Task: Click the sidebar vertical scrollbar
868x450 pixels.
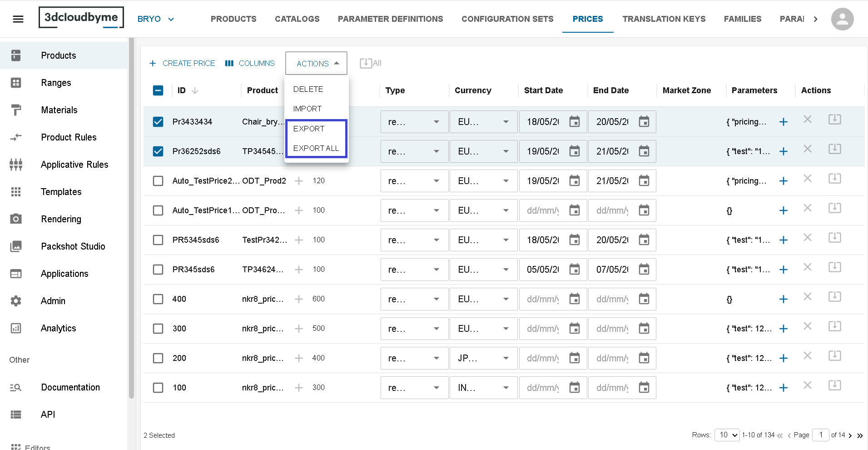Action: (131, 218)
